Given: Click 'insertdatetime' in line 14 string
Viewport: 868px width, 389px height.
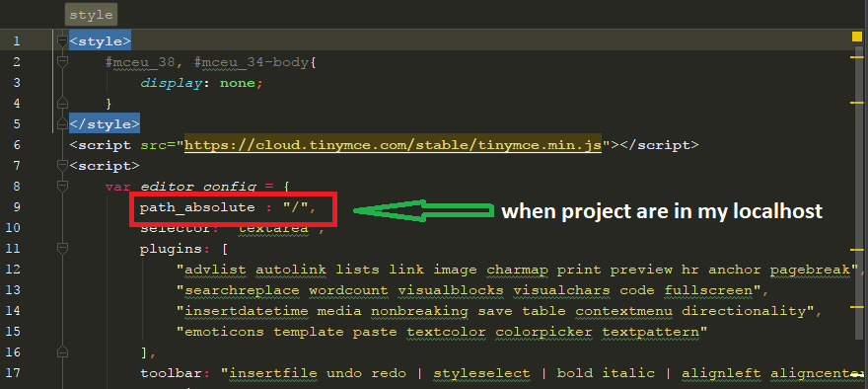Looking at the screenshot, I should coord(247,311).
